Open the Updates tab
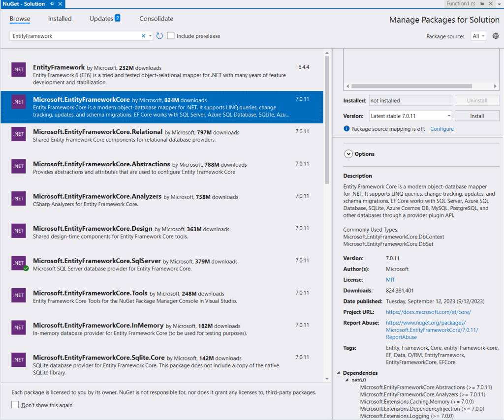Screen dimensions: 504x420 [101, 19]
